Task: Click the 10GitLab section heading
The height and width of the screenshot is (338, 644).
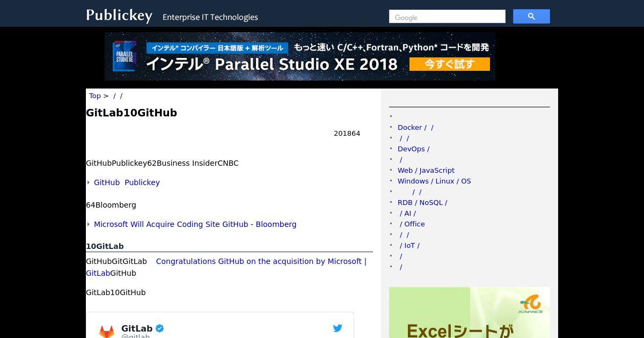Action: tap(105, 246)
